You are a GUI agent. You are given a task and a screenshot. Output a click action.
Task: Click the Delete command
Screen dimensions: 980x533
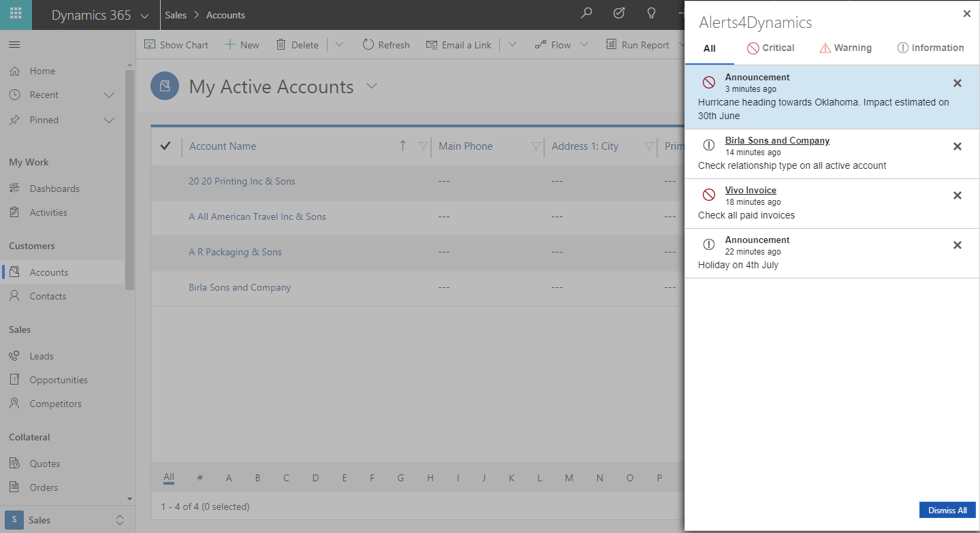pos(297,45)
